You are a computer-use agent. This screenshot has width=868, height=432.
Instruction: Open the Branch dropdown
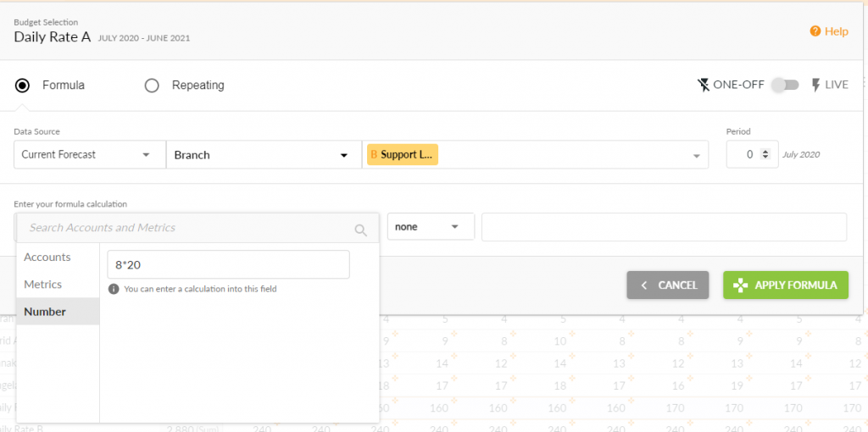point(264,154)
